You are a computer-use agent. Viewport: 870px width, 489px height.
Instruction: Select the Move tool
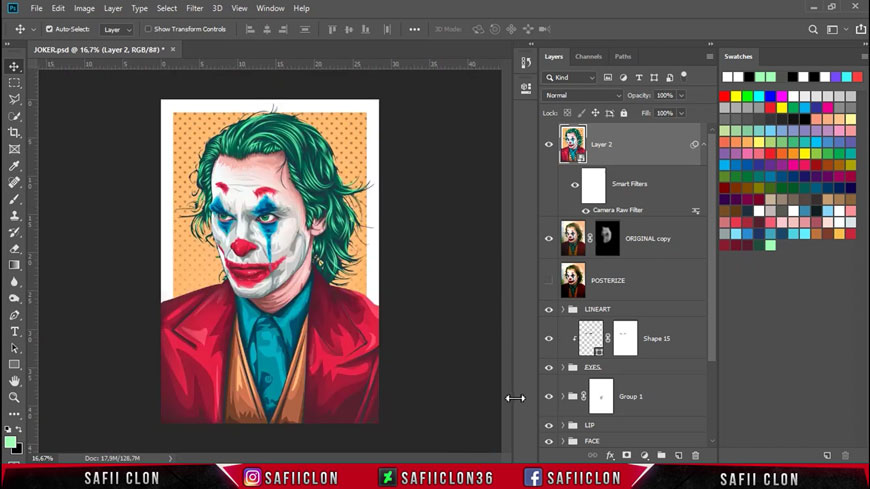(14, 67)
